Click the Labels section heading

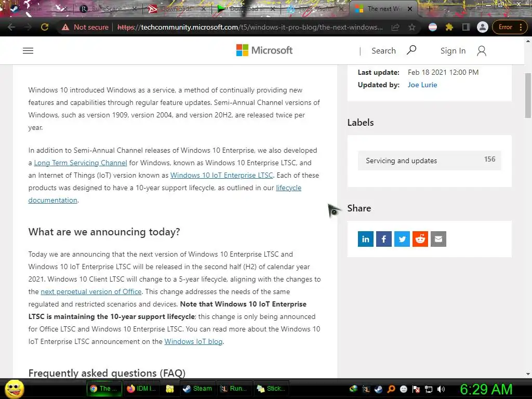361,123
